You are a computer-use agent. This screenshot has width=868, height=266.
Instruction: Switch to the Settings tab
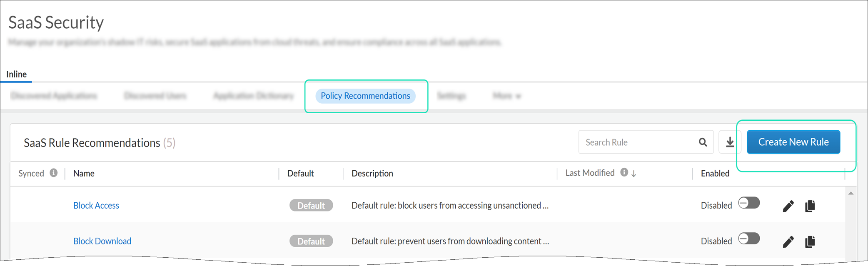(451, 96)
